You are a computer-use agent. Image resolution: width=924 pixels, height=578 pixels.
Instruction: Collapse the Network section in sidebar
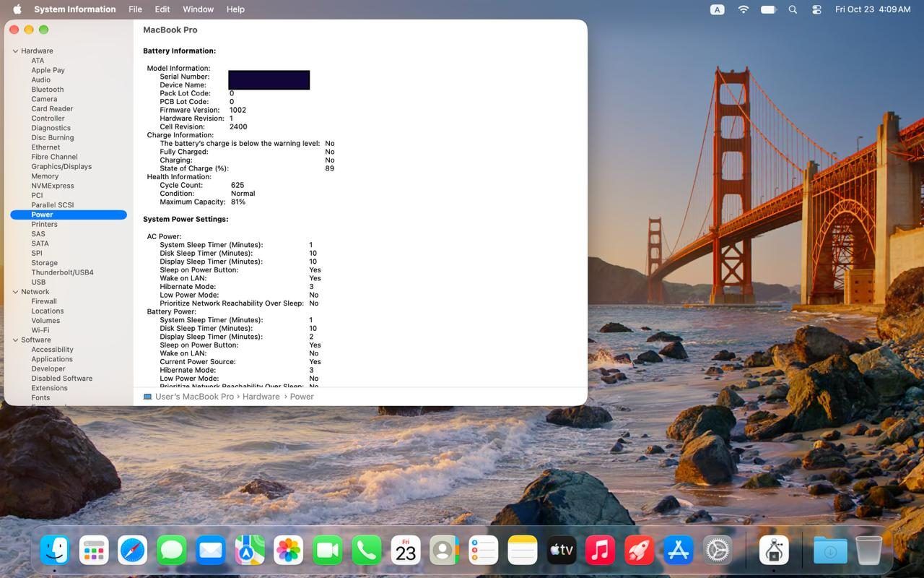click(x=15, y=292)
